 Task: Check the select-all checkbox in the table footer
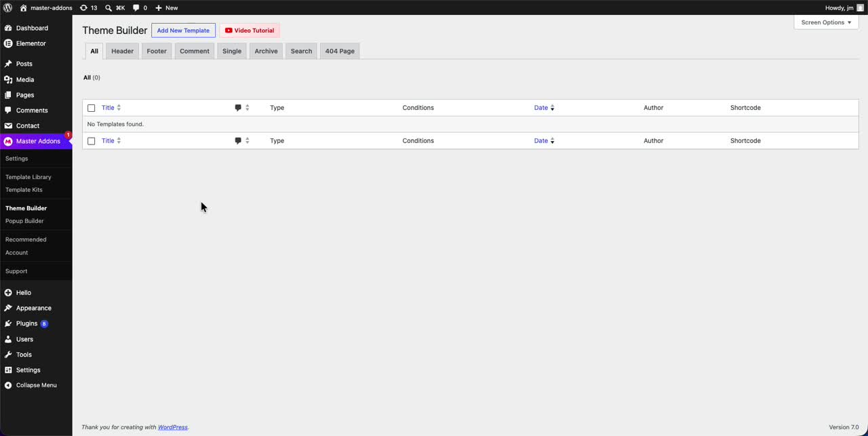[92, 141]
